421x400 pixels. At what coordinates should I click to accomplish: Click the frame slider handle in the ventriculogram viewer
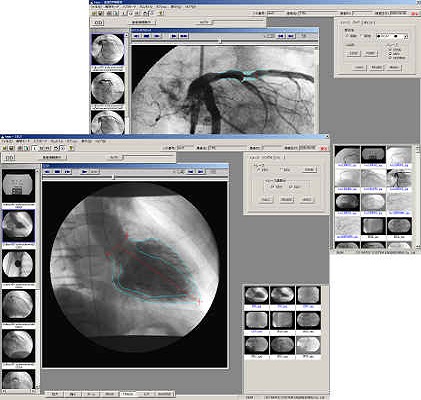click(114, 178)
